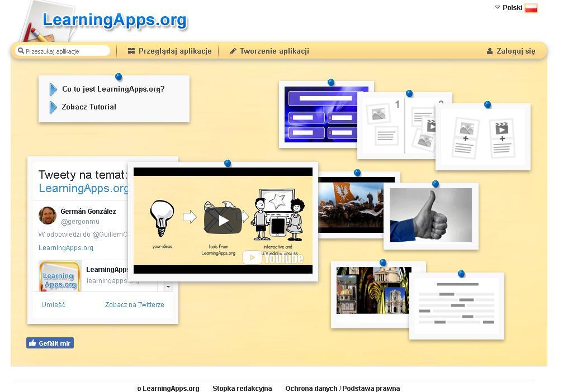
Task: Open 'Co to jest LearningApps.org?' link
Action: tap(113, 89)
